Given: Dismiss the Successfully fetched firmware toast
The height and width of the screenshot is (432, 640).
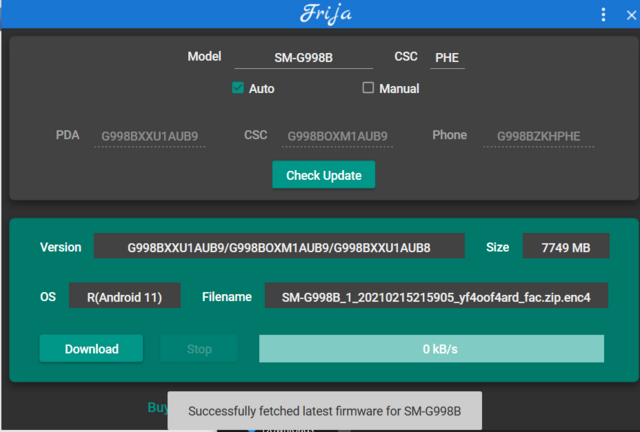Looking at the screenshot, I should (324, 411).
